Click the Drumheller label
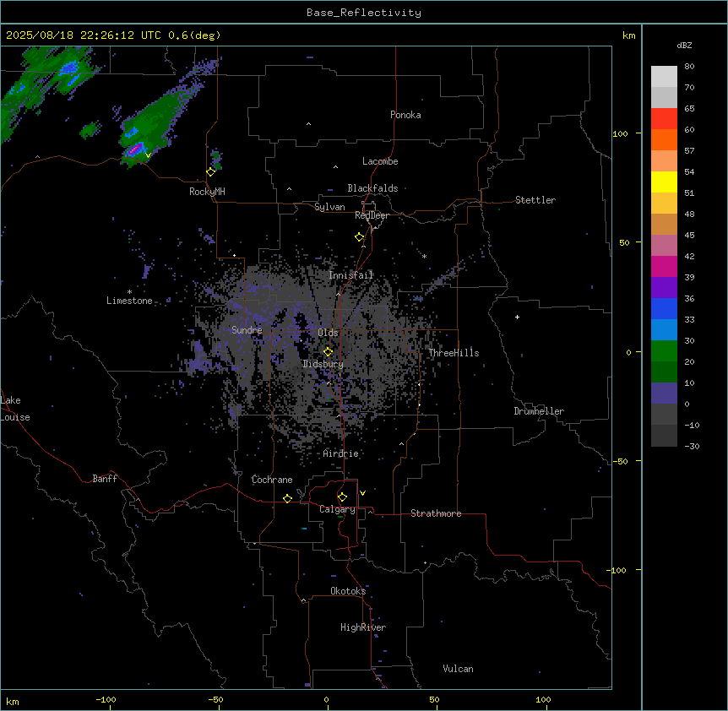This screenshot has width=728, height=711. tap(539, 411)
